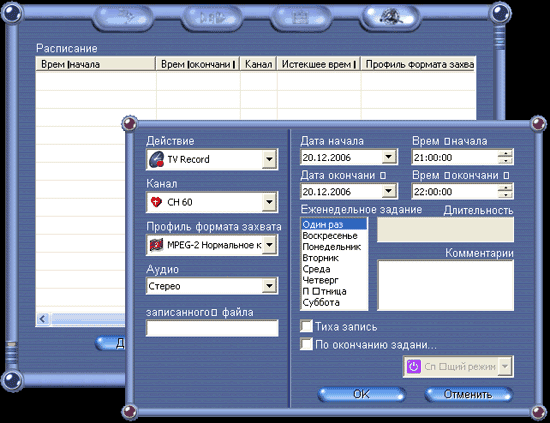Click the Отменить button
Viewport: 550px width, 423px height.
(x=468, y=394)
